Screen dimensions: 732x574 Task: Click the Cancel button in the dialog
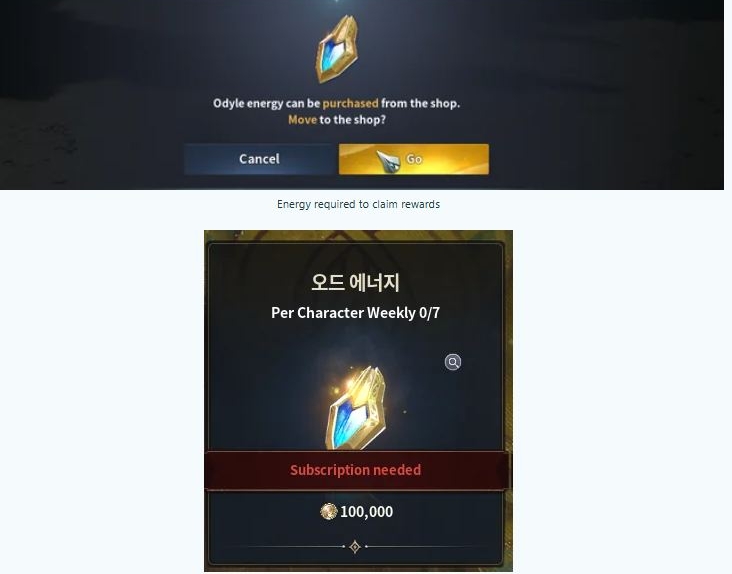pyautogui.click(x=259, y=159)
